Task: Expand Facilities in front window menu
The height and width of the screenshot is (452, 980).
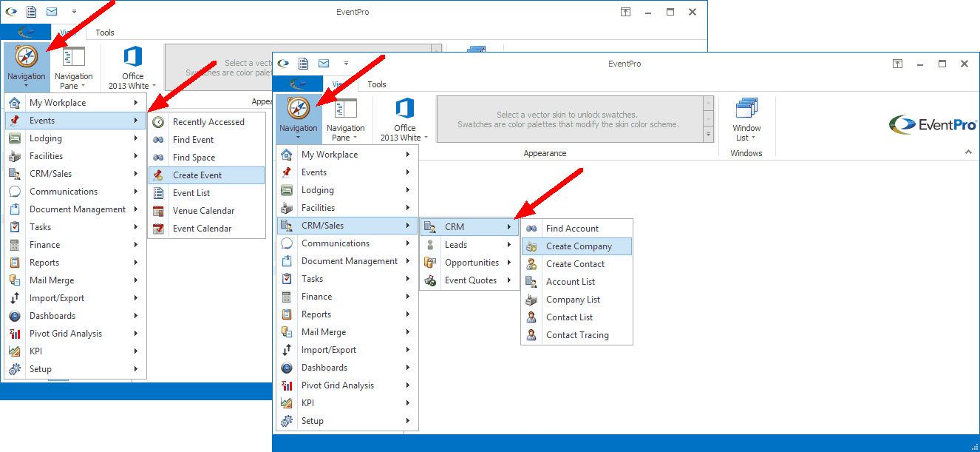Action: click(347, 208)
